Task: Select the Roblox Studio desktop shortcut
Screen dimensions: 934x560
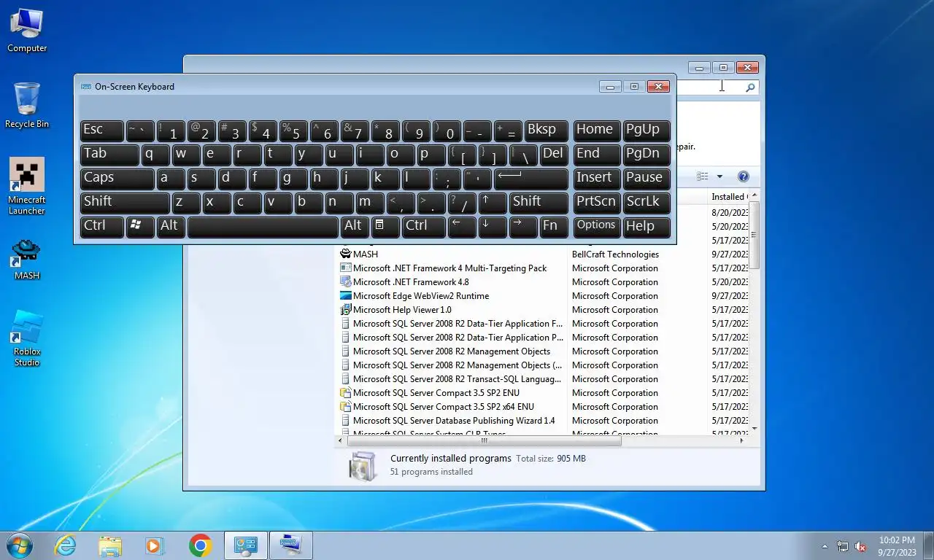Action: pos(27,338)
